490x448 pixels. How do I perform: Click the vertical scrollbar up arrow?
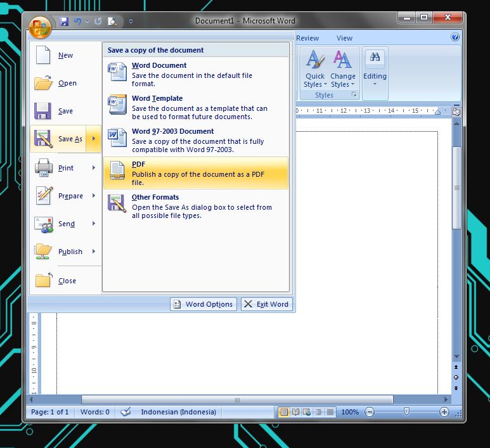coord(456,124)
